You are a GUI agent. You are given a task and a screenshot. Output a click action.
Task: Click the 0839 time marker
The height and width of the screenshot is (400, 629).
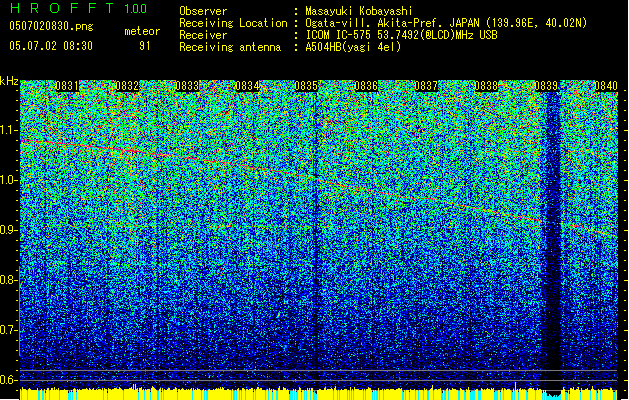coord(546,86)
